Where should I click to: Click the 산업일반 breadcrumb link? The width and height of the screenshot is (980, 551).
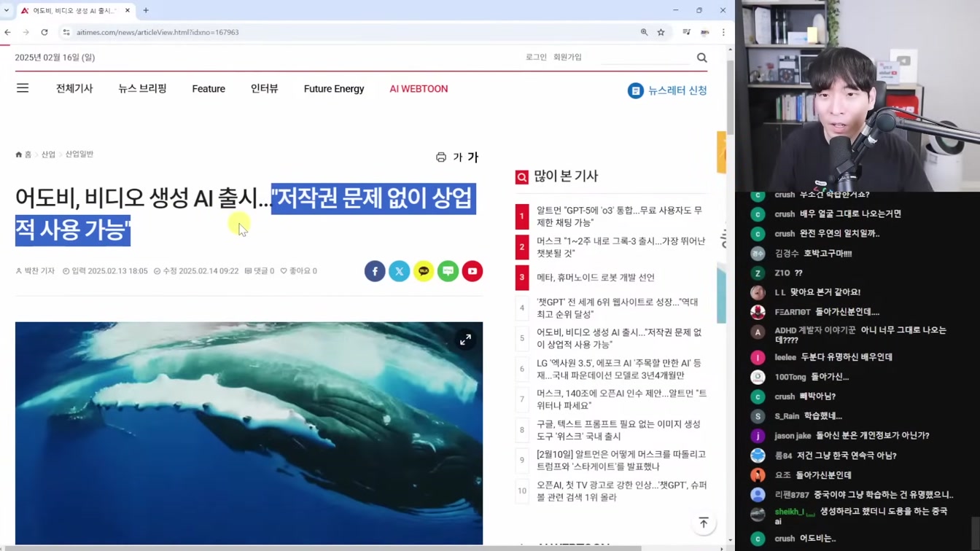pyautogui.click(x=79, y=155)
